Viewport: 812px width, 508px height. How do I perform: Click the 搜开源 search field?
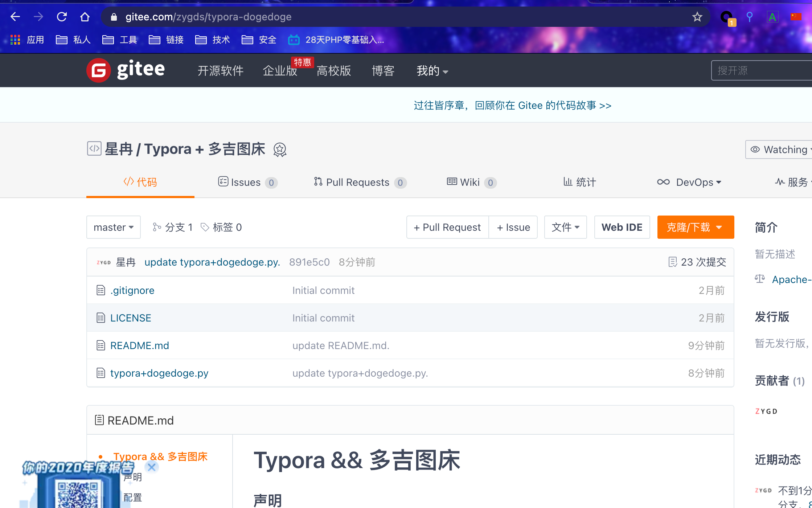[762, 70]
